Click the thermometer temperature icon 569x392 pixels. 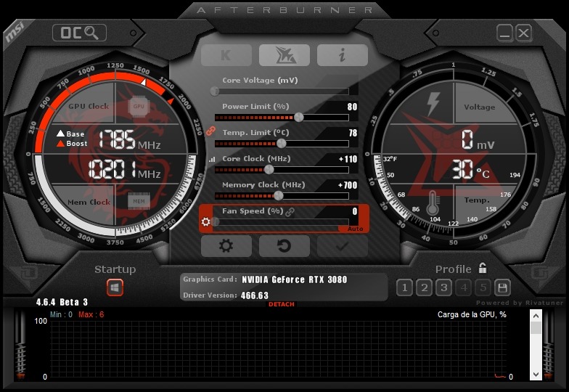pyautogui.click(x=433, y=203)
